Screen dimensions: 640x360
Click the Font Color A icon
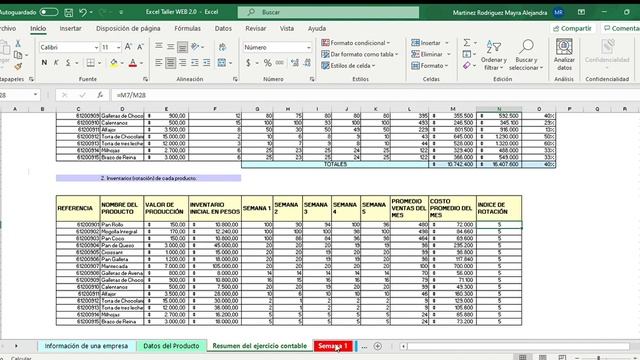click(133, 63)
